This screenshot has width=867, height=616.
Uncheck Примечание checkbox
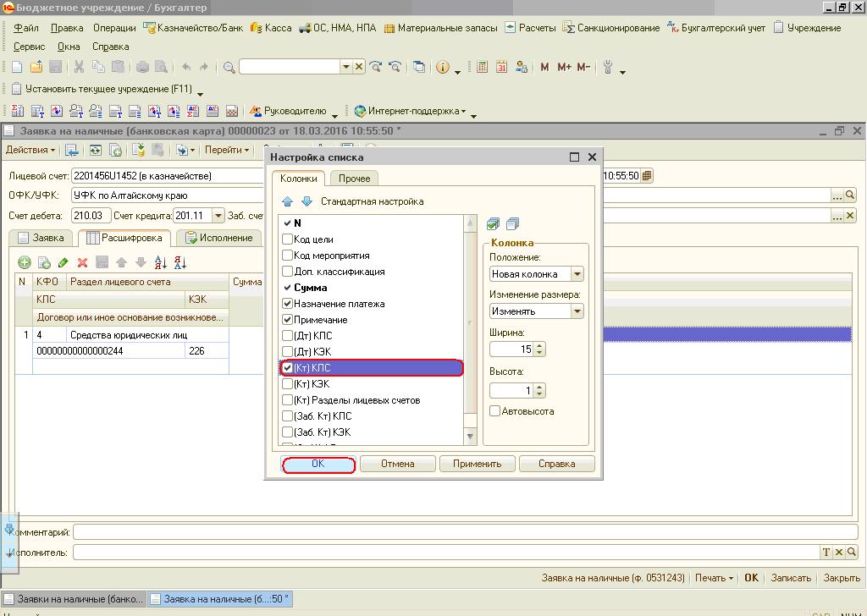point(287,319)
